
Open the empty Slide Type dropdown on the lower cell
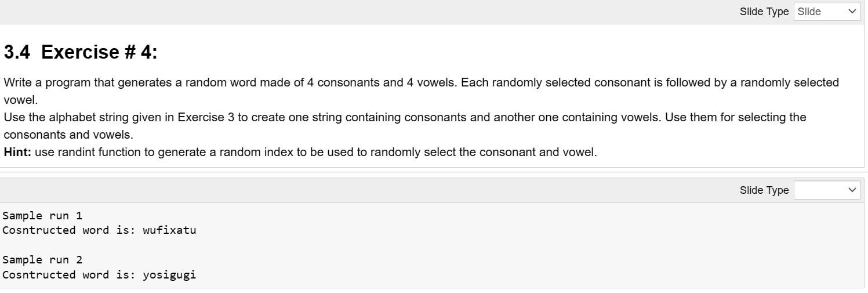(827, 190)
